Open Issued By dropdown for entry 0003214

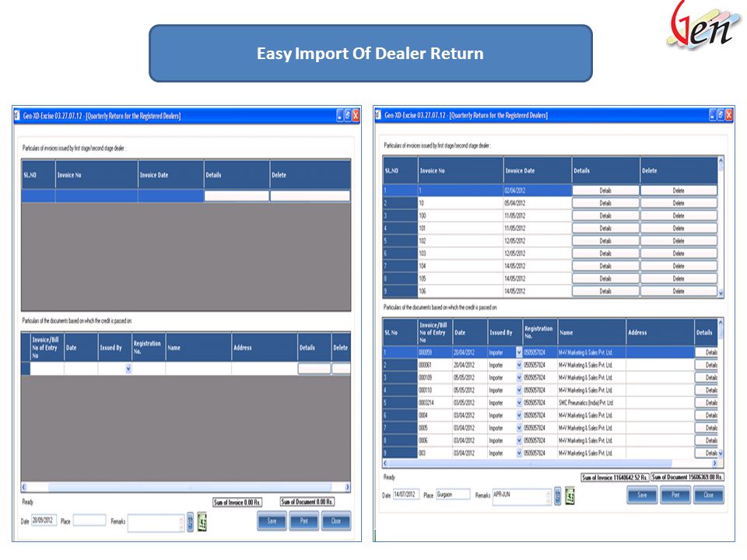click(x=519, y=403)
